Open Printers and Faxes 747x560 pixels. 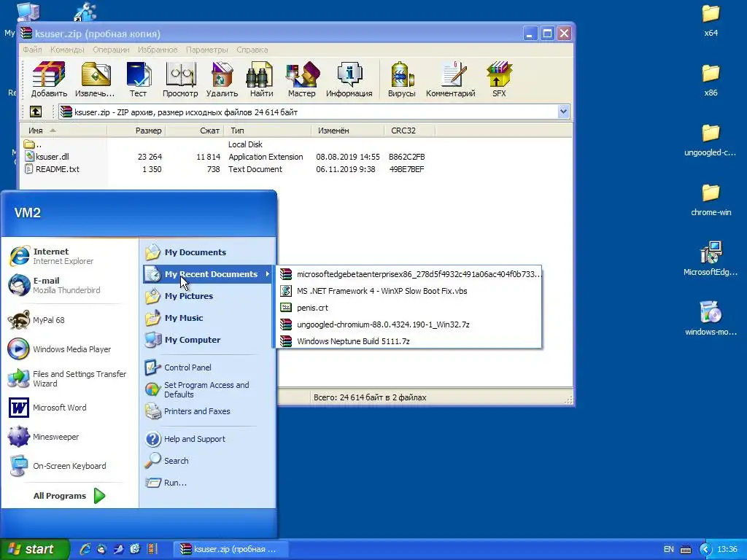point(207,411)
